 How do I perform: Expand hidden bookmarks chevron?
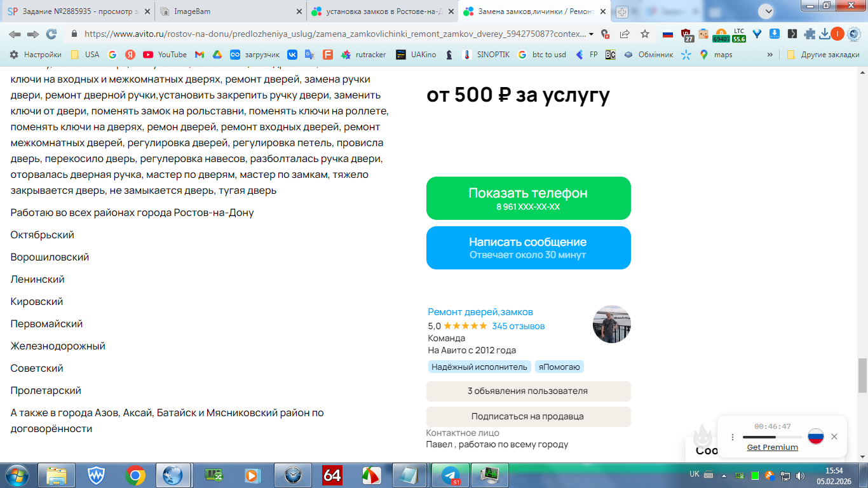click(x=770, y=55)
